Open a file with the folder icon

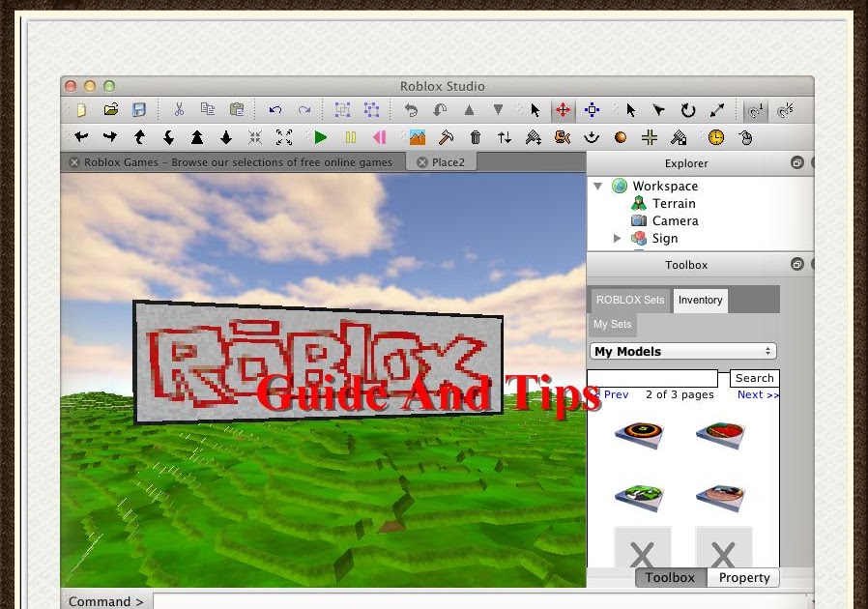(x=111, y=109)
